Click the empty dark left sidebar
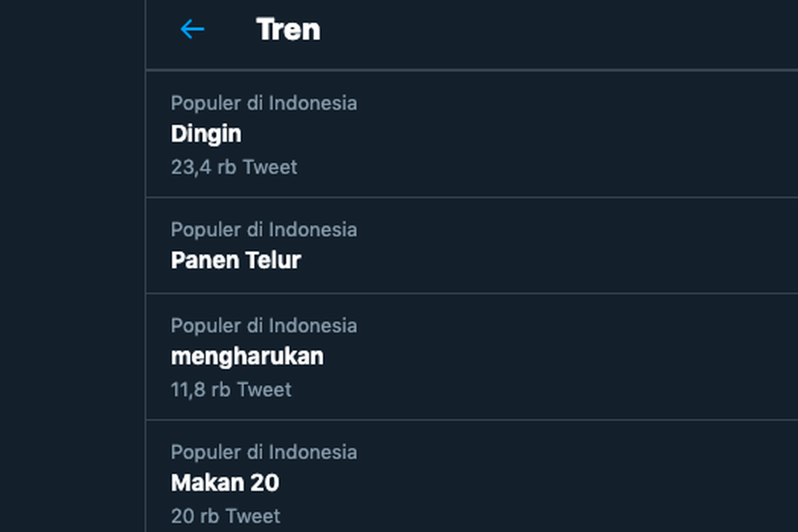798x532 pixels. point(72,266)
